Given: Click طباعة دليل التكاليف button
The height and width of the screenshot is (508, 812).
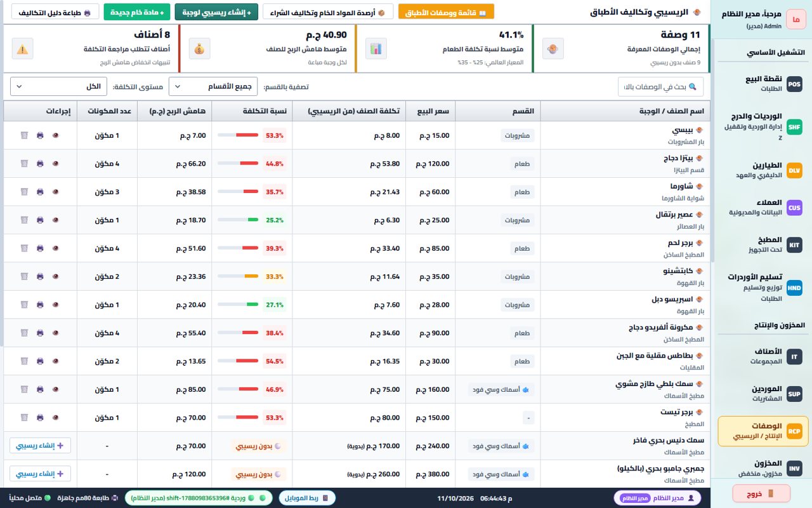Looking at the screenshot, I should (56, 12).
